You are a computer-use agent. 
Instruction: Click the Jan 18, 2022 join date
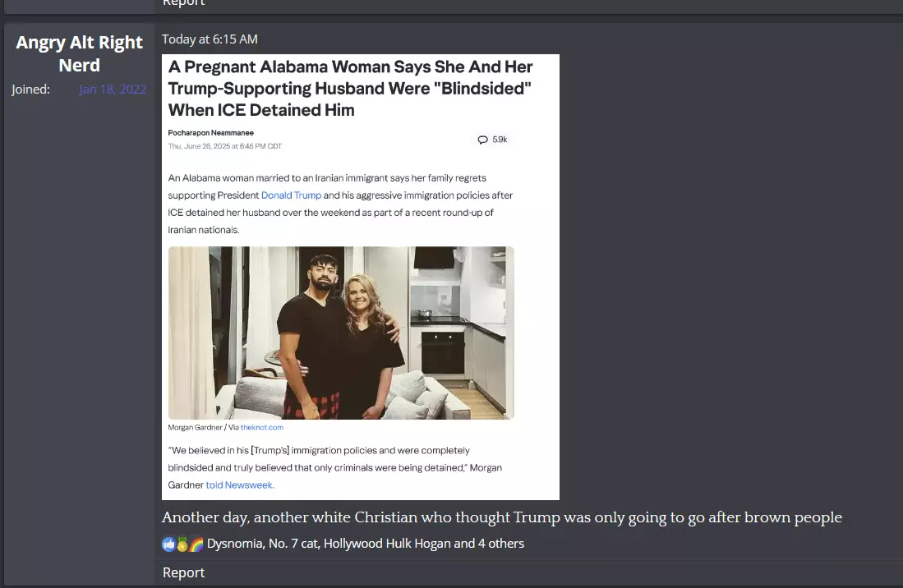click(113, 90)
